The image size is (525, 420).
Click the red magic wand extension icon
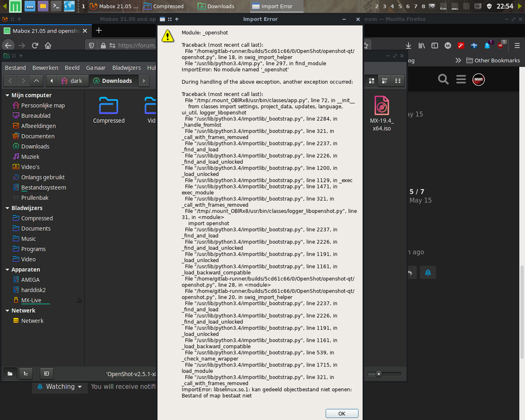(461, 46)
